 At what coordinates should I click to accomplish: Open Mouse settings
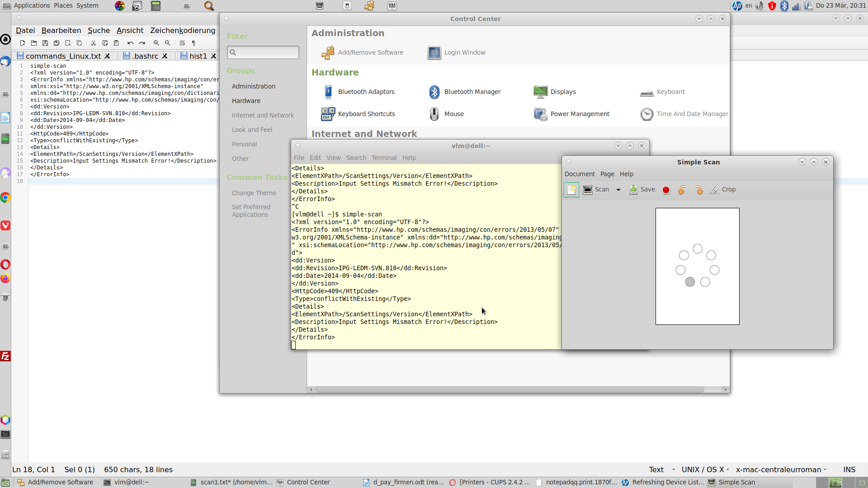click(x=446, y=114)
